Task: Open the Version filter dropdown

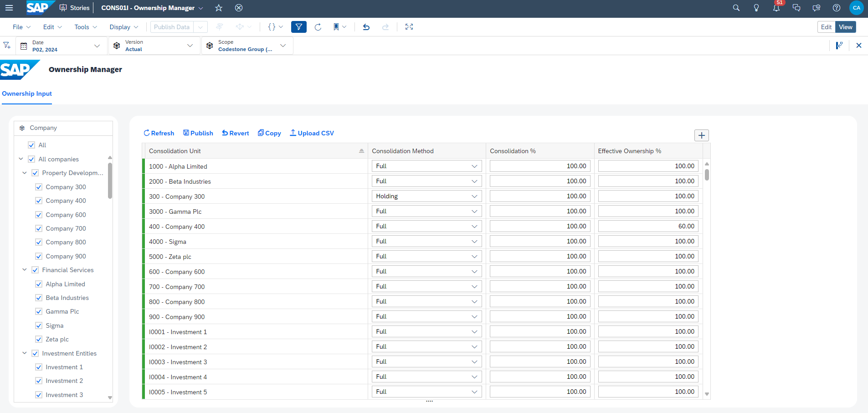Action: (x=154, y=46)
